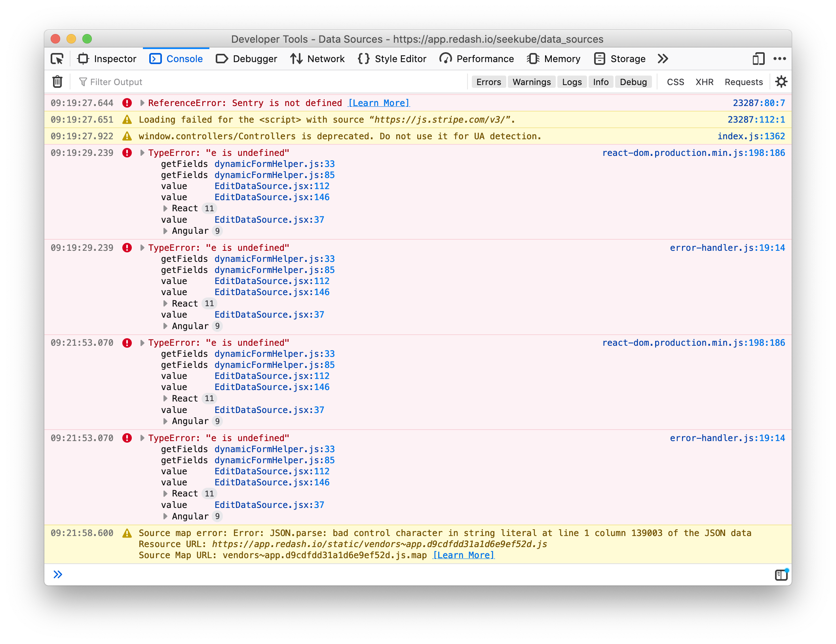Screen dimensions: 836x644
Task: Open the Debugger tab
Action: pyautogui.click(x=246, y=59)
